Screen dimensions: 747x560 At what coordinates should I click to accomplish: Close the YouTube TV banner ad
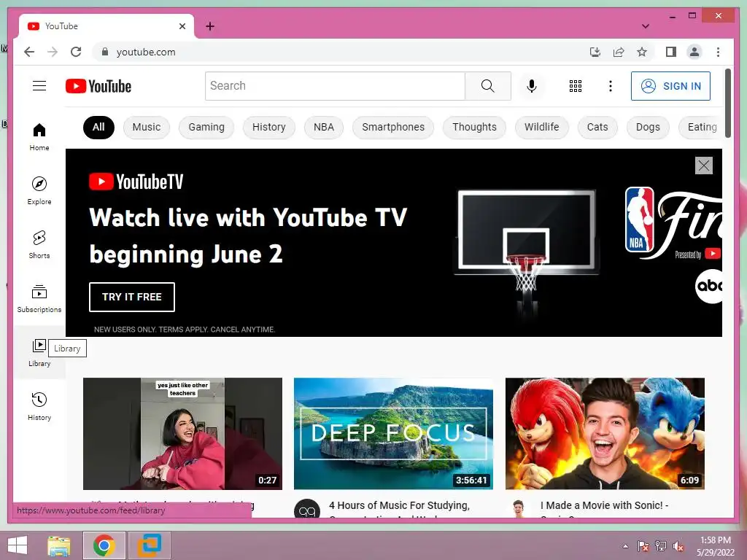704,166
